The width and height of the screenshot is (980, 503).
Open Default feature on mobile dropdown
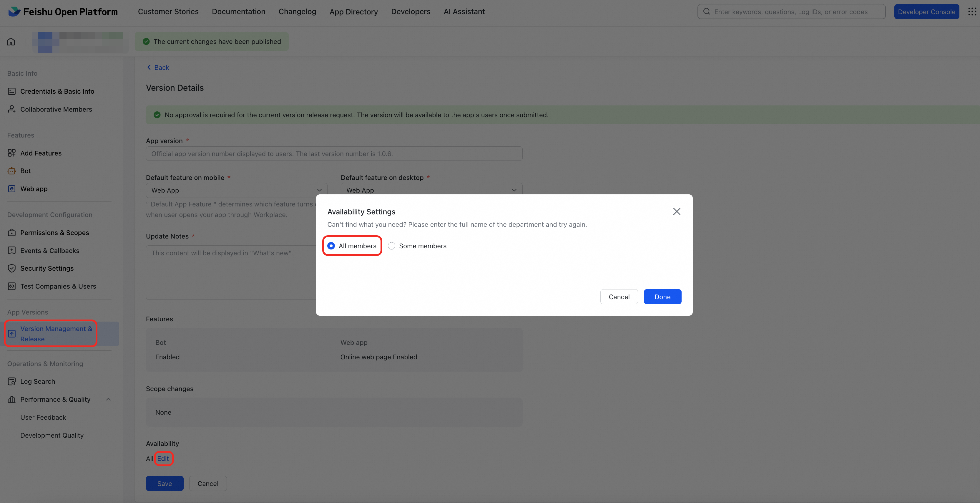point(236,190)
